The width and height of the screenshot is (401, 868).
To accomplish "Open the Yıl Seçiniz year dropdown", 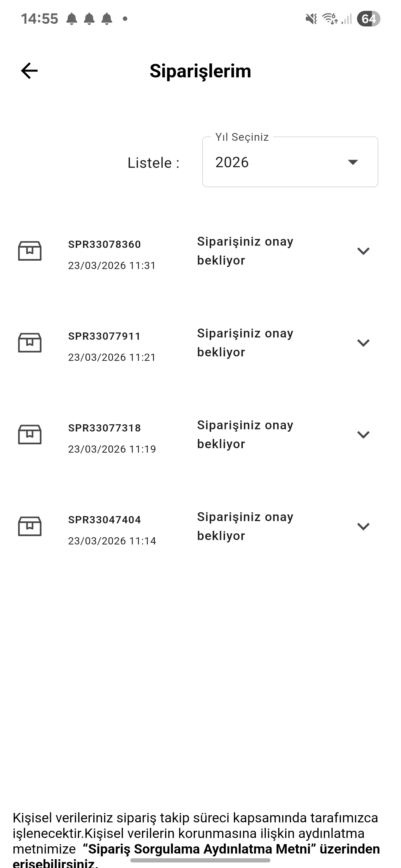I will click(290, 162).
